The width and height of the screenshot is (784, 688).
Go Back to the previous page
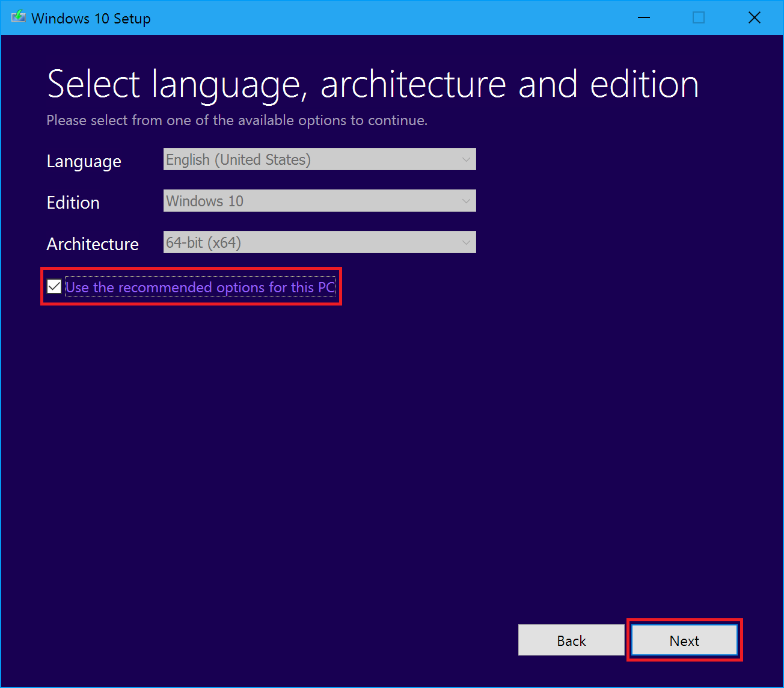(571, 640)
